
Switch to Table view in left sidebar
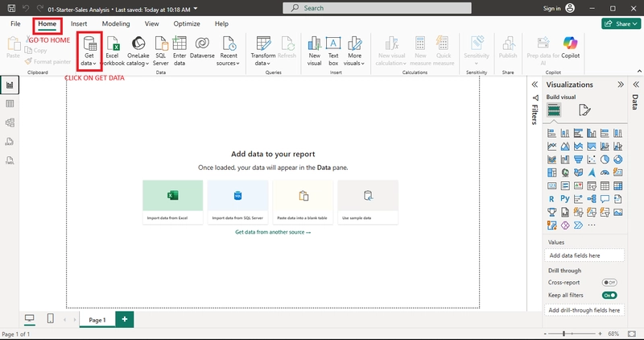point(10,104)
